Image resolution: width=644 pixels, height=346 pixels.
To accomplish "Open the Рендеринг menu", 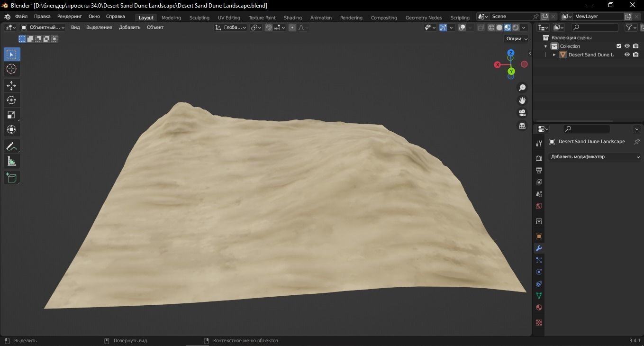I will tap(69, 16).
